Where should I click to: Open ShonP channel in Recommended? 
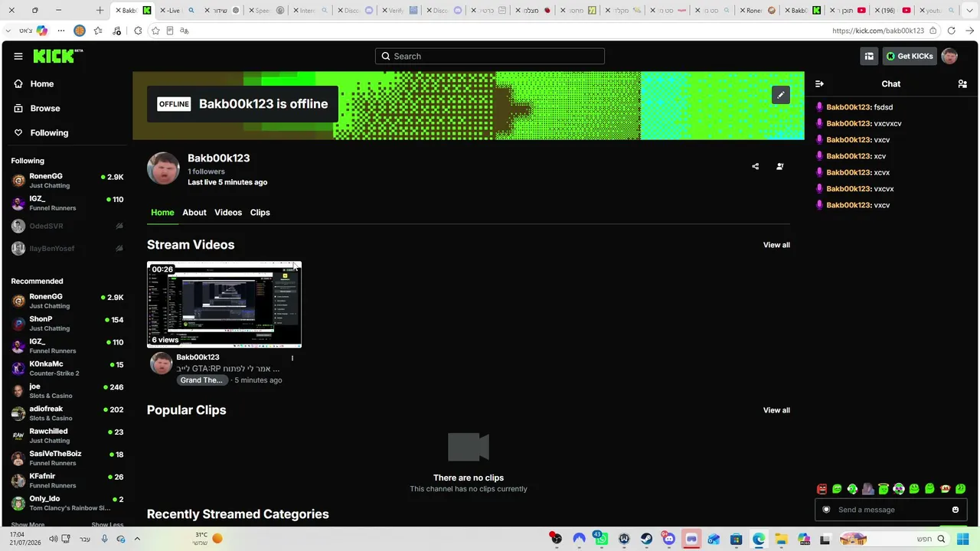[67, 324]
